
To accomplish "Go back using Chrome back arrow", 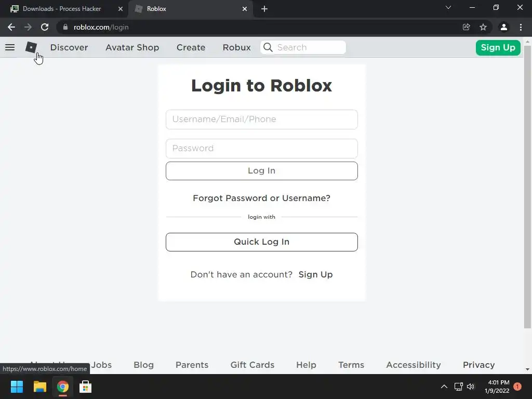I will coord(11,27).
